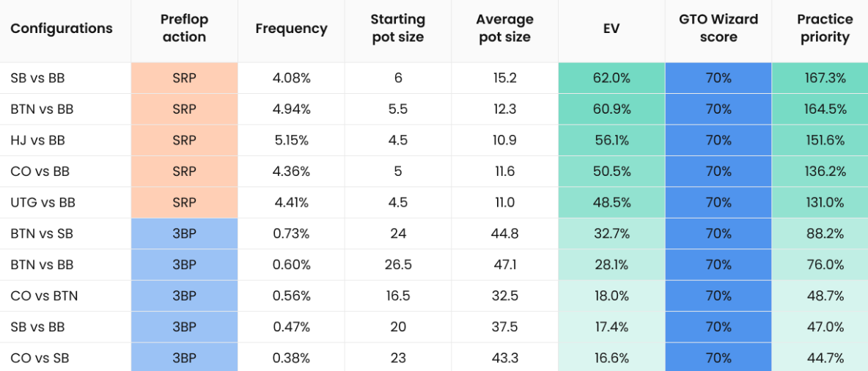Screen dimensions: 868x371
Task: Click the Practice priority column header
Action: point(825,29)
